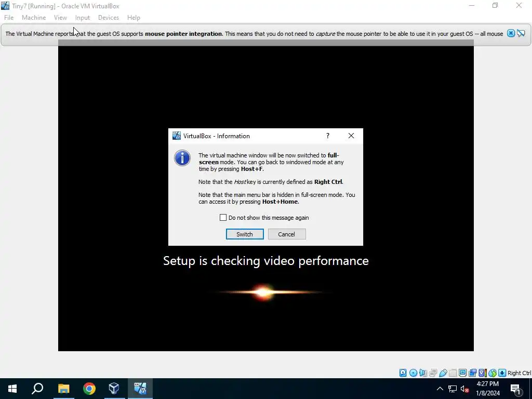532x399 pixels.
Task: Open the Devices menu
Action: [x=109, y=18]
